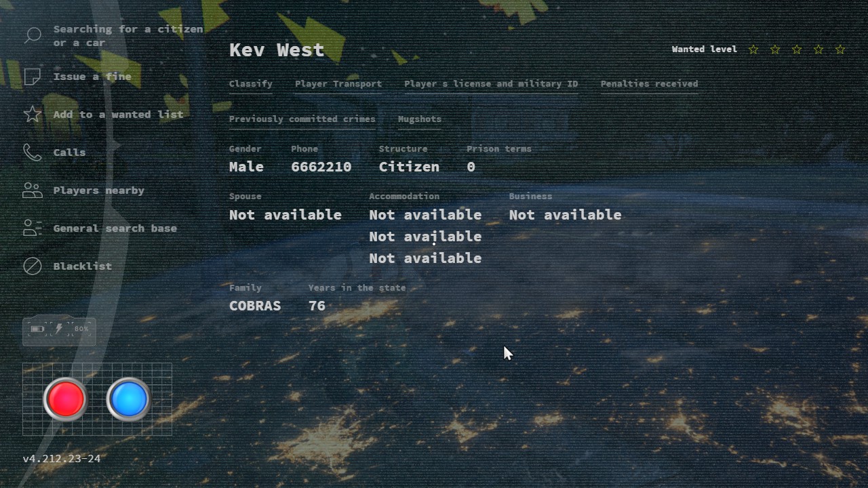Click the magnifying glass search icon
868x488 pixels.
tap(33, 36)
